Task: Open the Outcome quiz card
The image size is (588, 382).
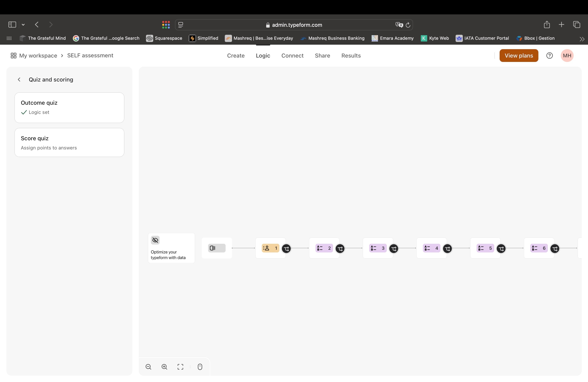Action: point(69,108)
